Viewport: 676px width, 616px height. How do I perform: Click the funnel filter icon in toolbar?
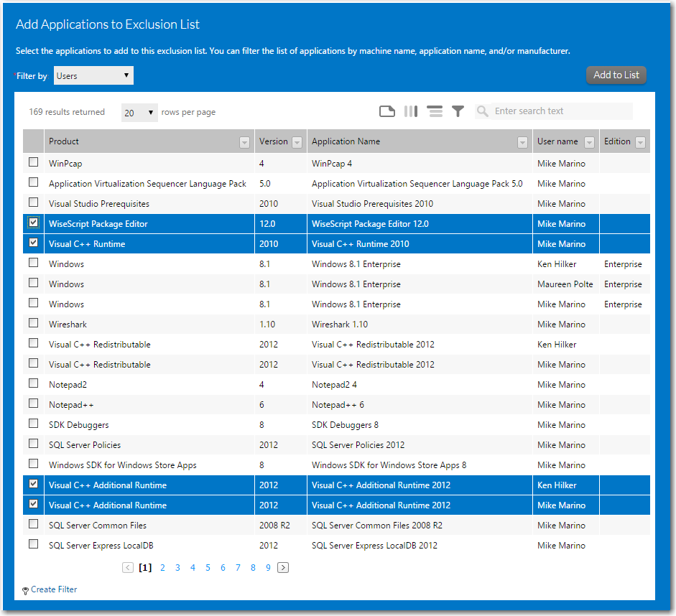[x=458, y=111]
